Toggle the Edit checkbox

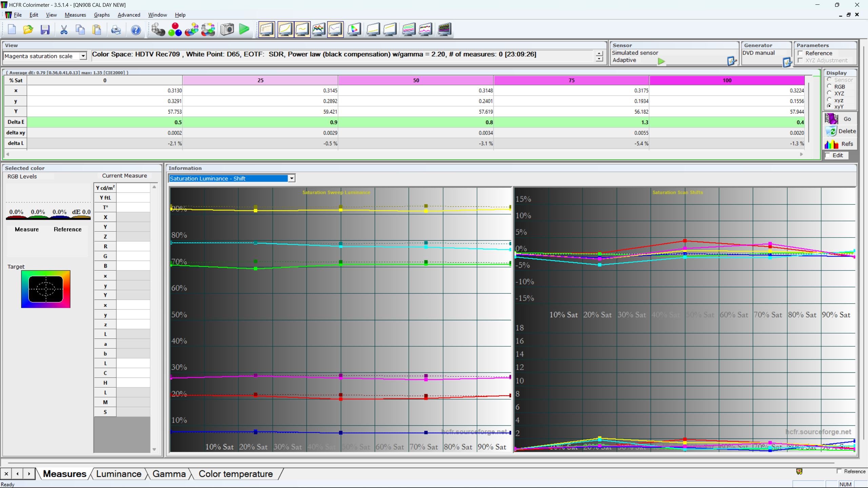[x=828, y=155]
